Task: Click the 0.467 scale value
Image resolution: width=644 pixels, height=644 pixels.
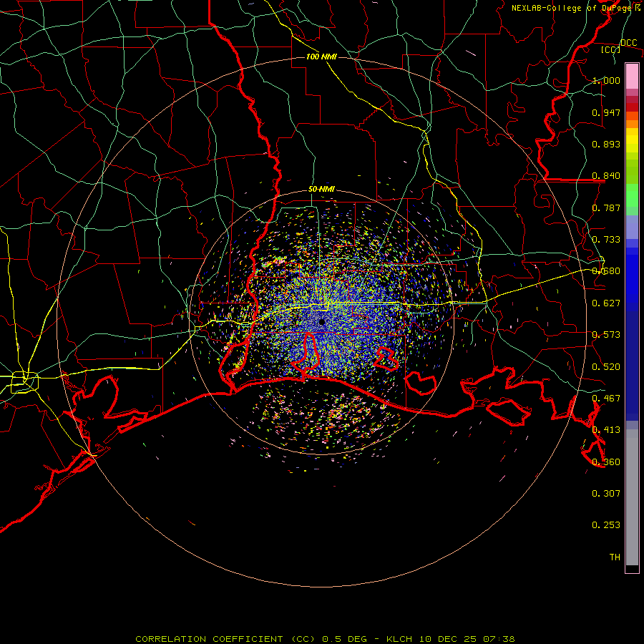Action: point(606,399)
